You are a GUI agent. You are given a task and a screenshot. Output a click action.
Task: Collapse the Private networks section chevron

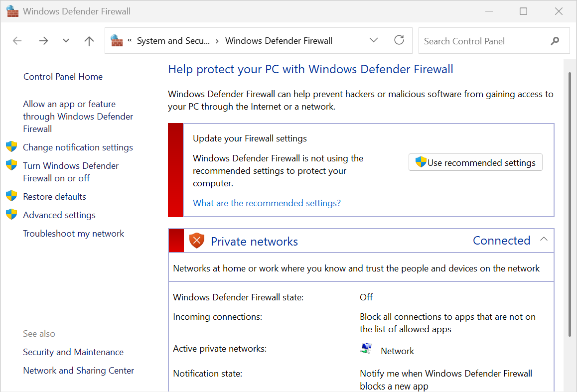[x=544, y=240]
